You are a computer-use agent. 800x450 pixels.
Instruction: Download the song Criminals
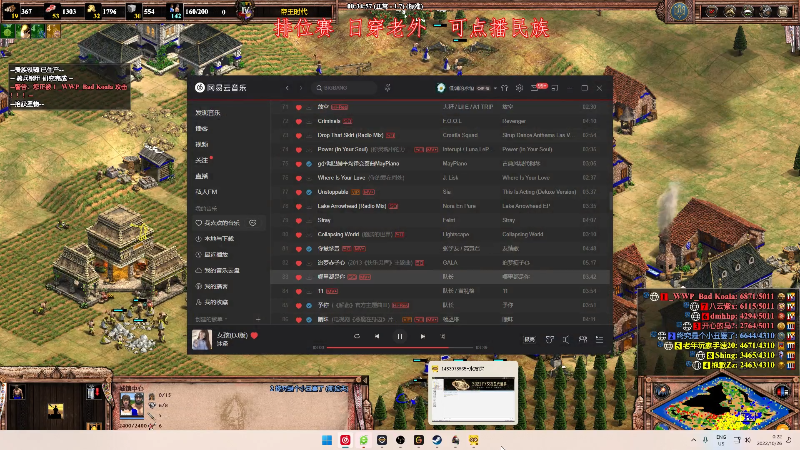point(309,121)
